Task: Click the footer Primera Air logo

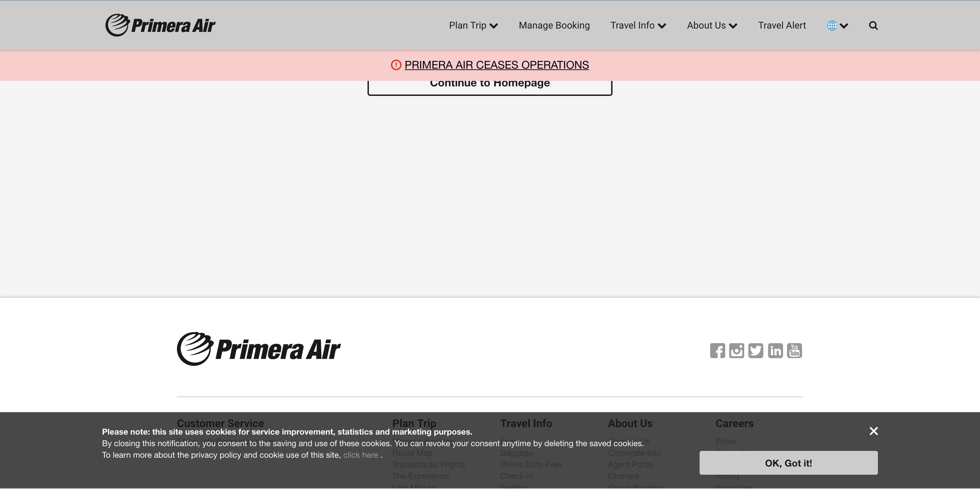Action: (259, 349)
